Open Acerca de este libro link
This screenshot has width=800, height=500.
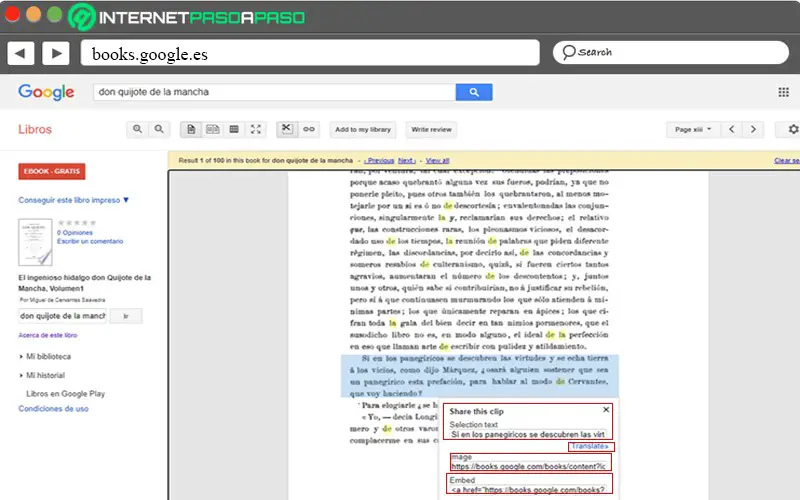48,335
